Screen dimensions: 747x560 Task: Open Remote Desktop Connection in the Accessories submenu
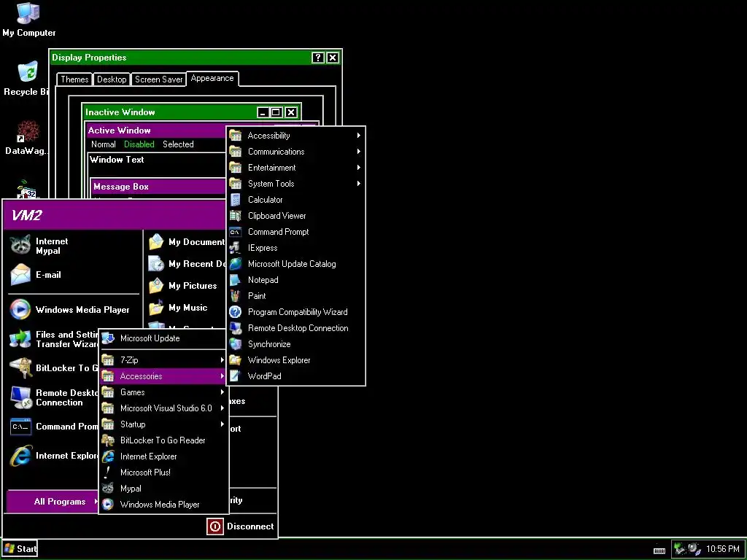pyautogui.click(x=295, y=328)
